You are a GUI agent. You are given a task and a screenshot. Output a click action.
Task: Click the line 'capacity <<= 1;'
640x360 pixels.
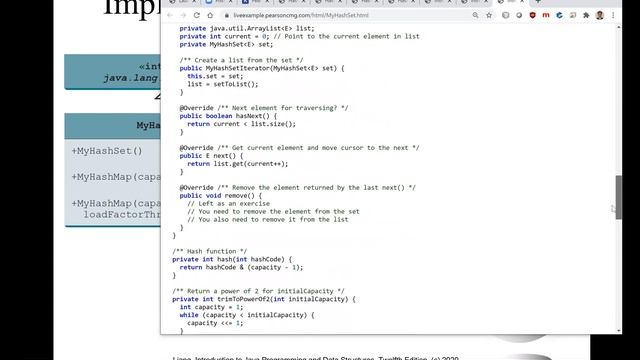(x=215, y=323)
